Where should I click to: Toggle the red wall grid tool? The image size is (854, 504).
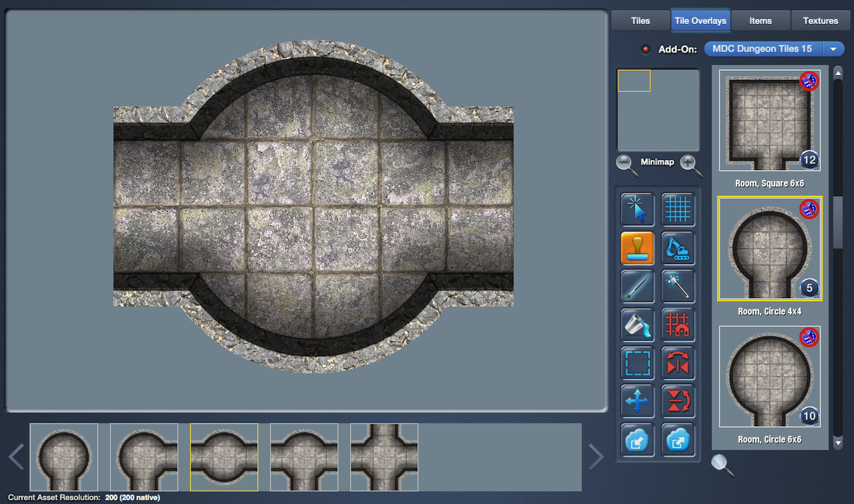coord(678,325)
